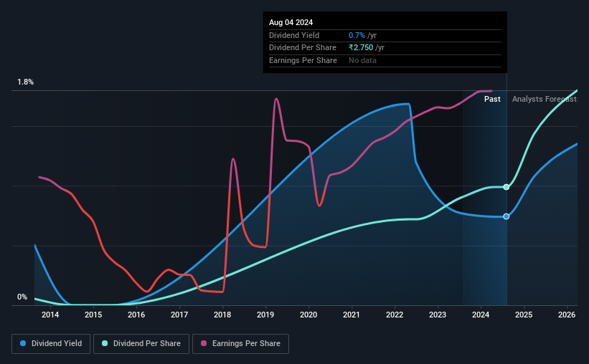The width and height of the screenshot is (589, 364).
Task: Click the 2020 x-axis label
Action: click(308, 315)
